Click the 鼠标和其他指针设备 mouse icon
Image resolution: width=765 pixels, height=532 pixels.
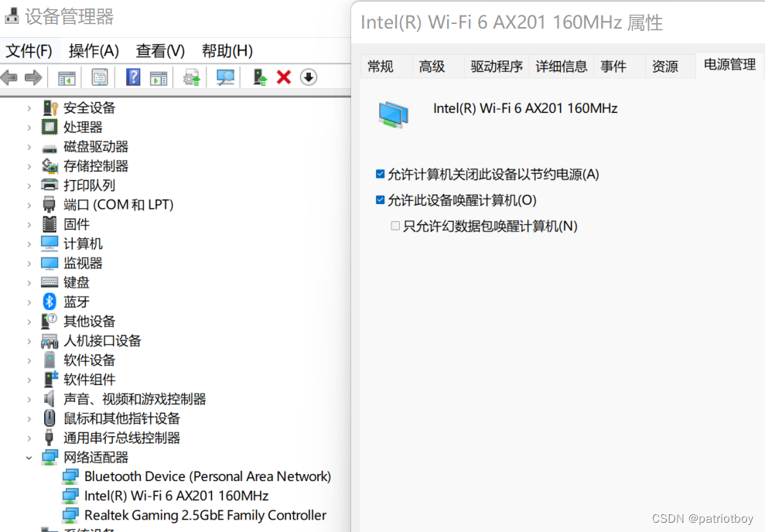pyautogui.click(x=50, y=418)
